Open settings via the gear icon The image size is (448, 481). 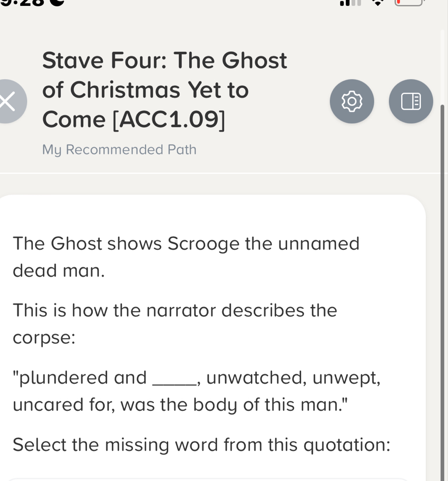click(352, 101)
